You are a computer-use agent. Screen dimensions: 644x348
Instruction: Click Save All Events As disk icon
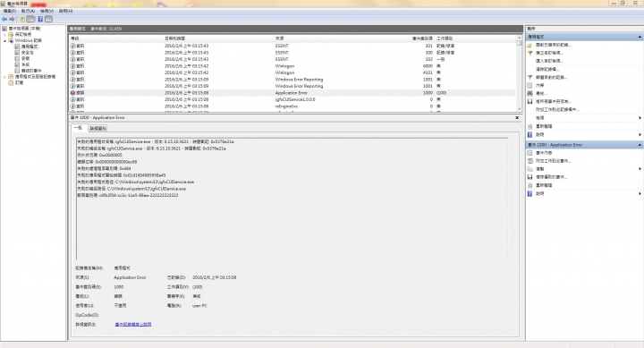[x=530, y=101]
